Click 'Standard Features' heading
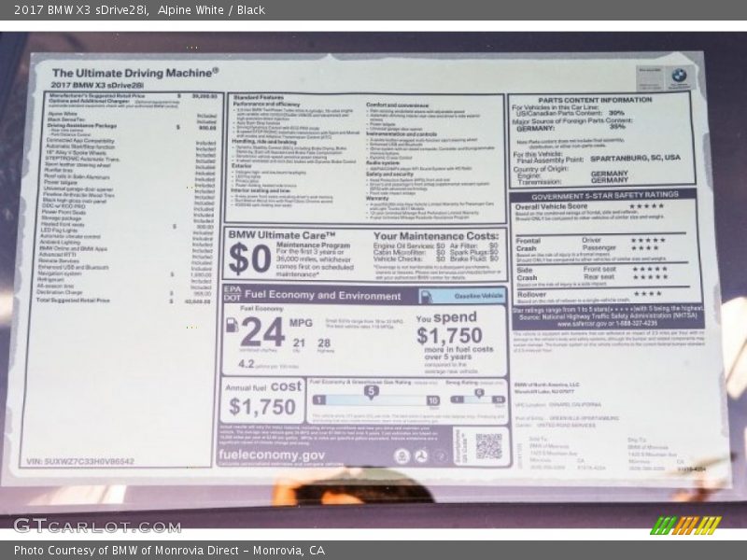 [259, 97]
